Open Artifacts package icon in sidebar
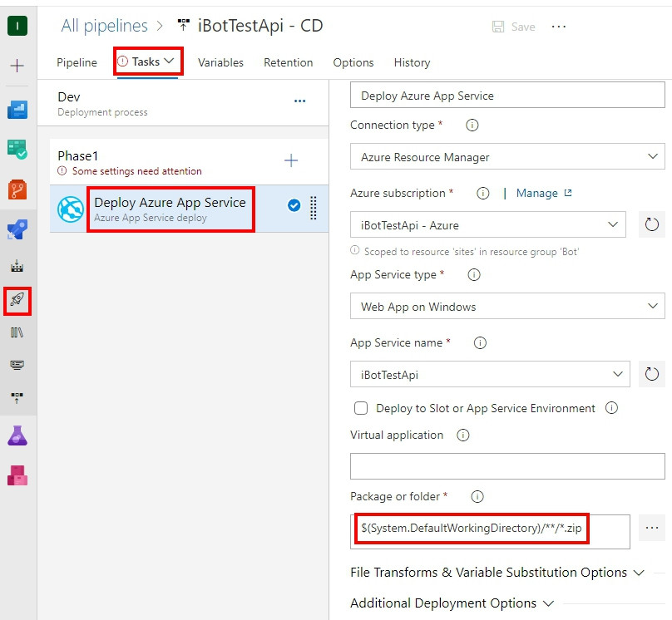 (17, 475)
